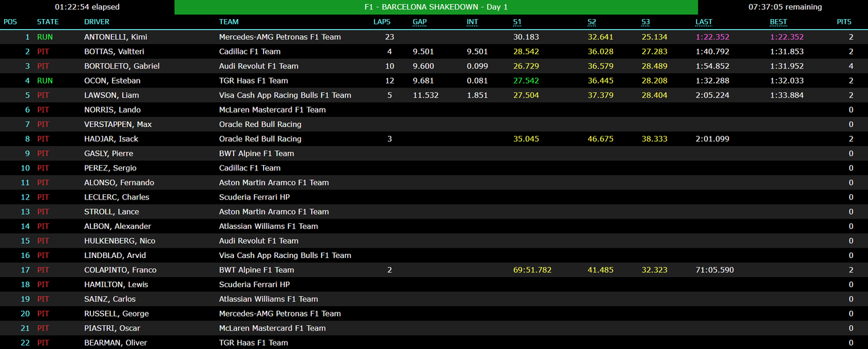Screen dimensions: 868x349
Task: Click the PIT state for Bottas
Action: [43, 52]
